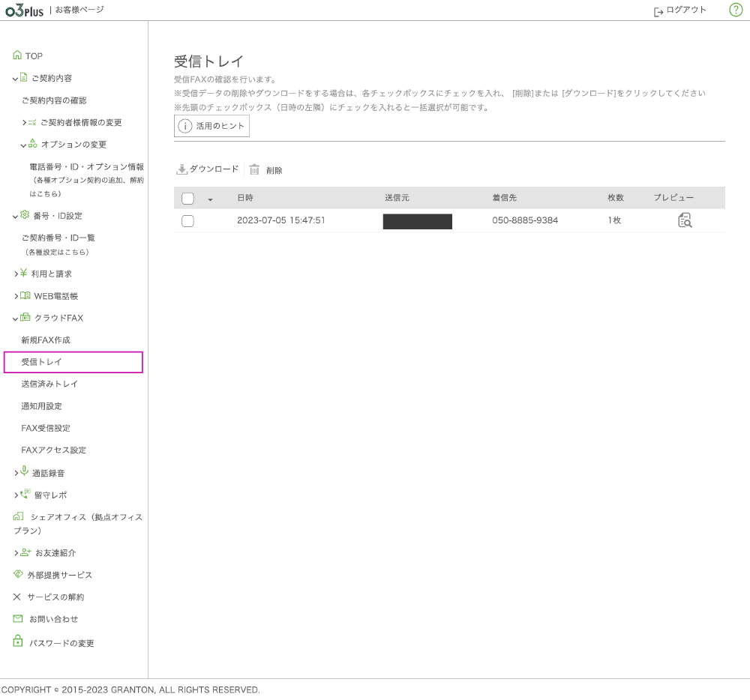Viewport: 750px width, 700px height.
Task: Open preview icon for the 2023-07-05 fax
Action: click(x=685, y=220)
